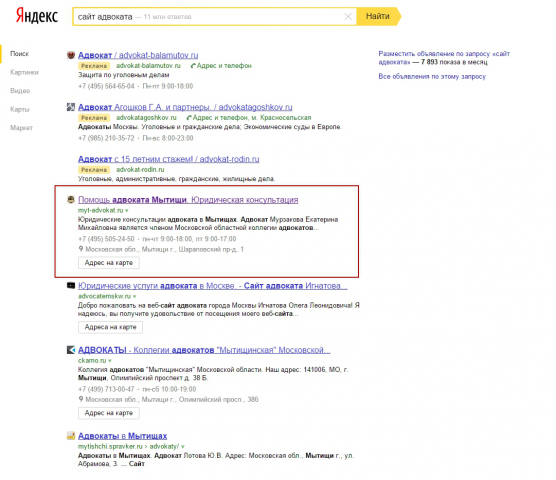This screenshot has height=480, width=556.
Task: Expand the ckamo.ru dropdown arrow
Action: pos(110,361)
